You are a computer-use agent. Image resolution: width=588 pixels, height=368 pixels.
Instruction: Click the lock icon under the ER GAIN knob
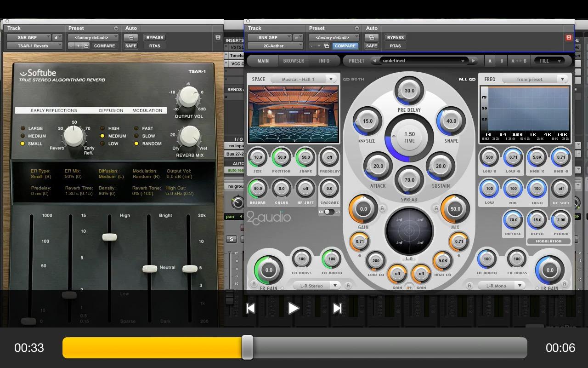(x=254, y=284)
